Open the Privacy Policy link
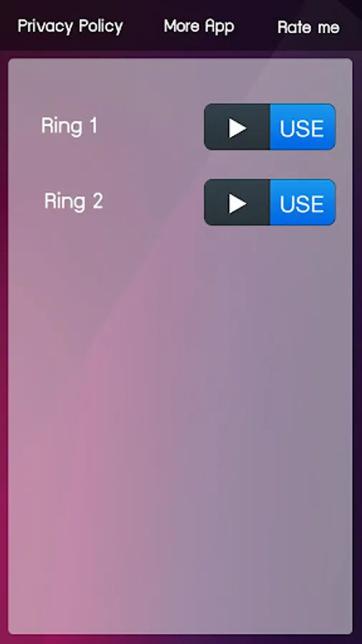This screenshot has width=362, height=644. (70, 26)
